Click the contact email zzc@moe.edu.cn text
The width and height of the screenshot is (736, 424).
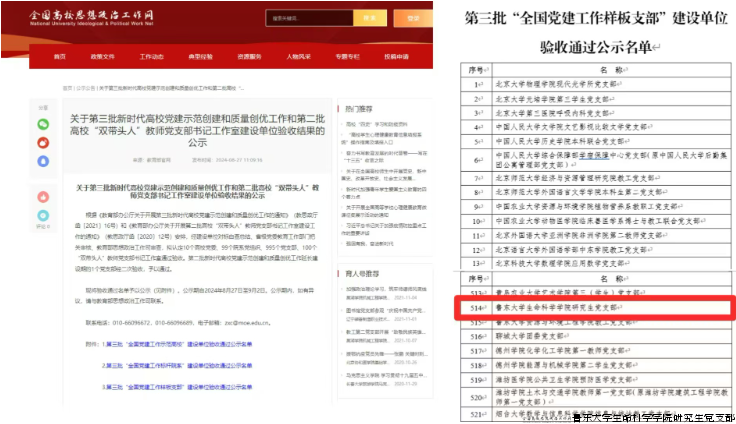(x=247, y=323)
